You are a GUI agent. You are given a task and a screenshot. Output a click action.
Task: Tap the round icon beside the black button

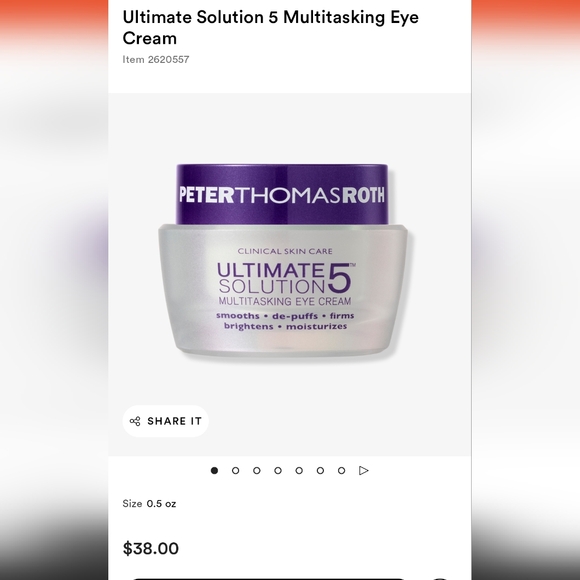pos(438,579)
